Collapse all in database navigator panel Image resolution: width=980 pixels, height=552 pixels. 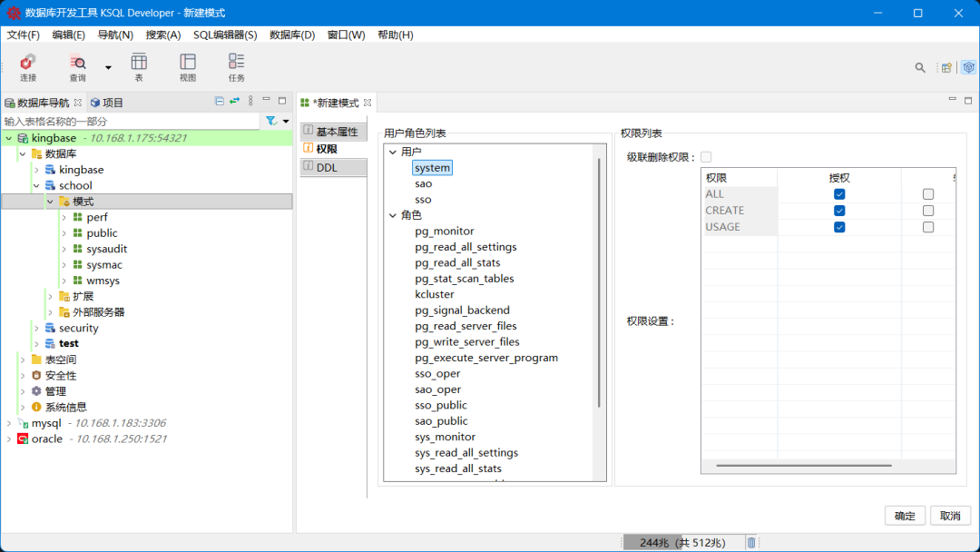220,101
